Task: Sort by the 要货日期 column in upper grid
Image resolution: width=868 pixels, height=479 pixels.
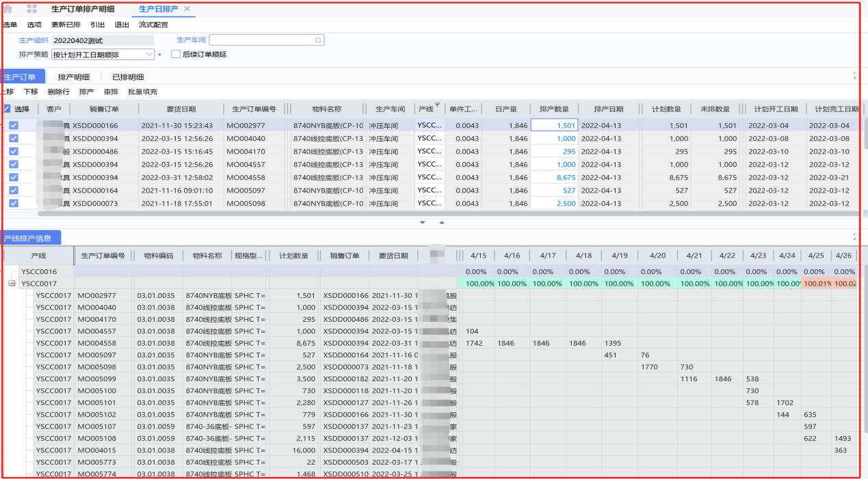Action: coord(181,109)
